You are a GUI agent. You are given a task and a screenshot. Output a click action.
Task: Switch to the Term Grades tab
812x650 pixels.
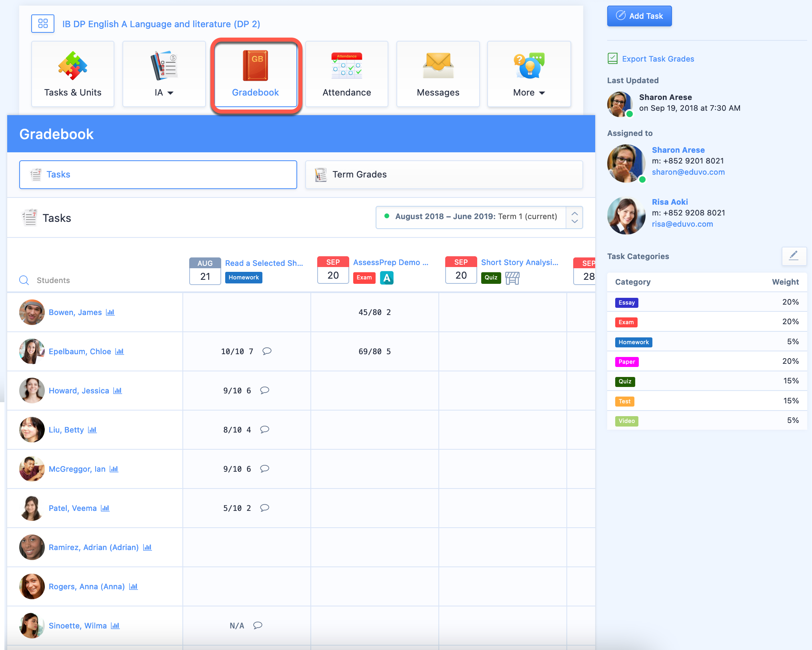click(x=444, y=175)
